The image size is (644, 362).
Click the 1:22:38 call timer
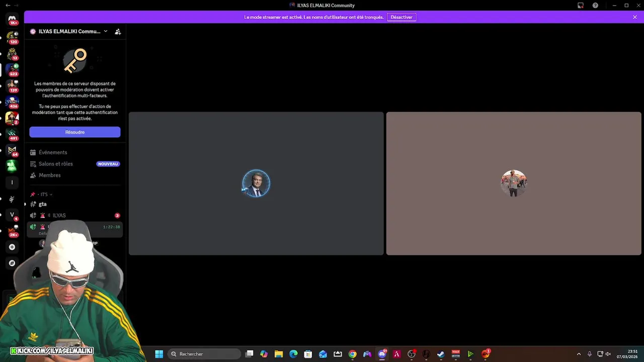tap(111, 227)
